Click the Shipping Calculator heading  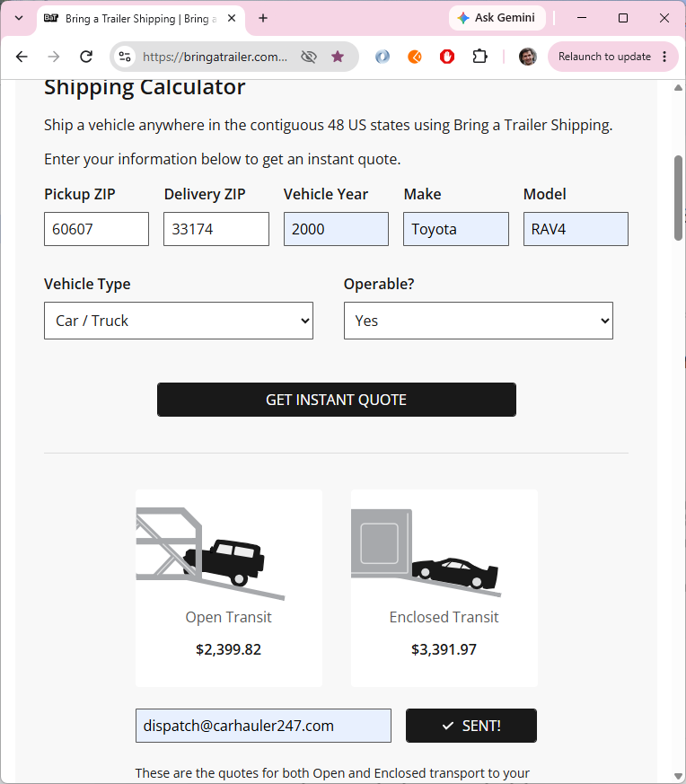(x=145, y=87)
